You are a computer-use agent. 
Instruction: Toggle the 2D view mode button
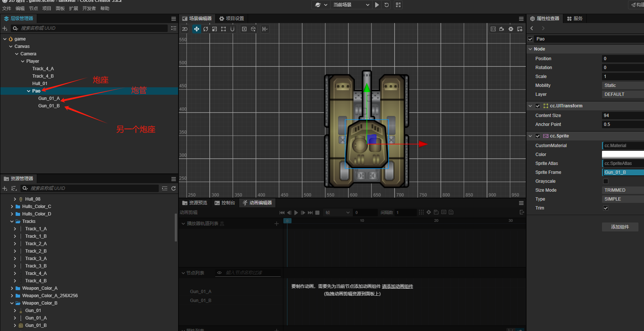pyautogui.click(x=185, y=29)
